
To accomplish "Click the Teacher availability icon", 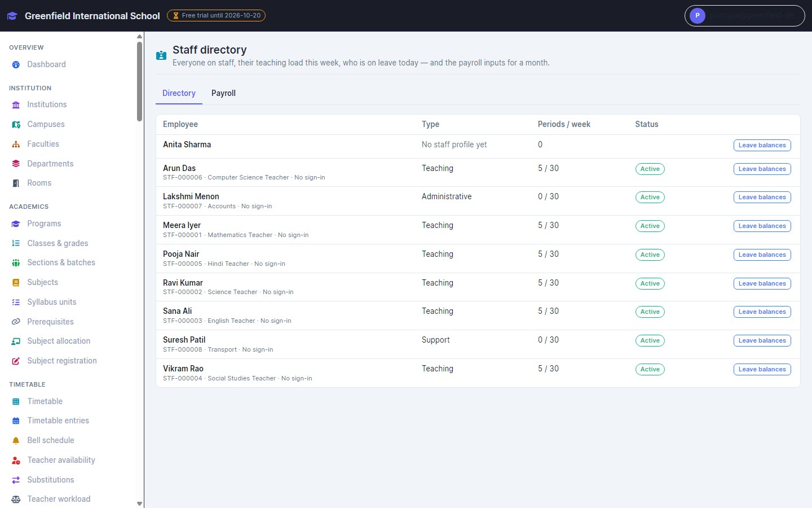I will (16, 461).
